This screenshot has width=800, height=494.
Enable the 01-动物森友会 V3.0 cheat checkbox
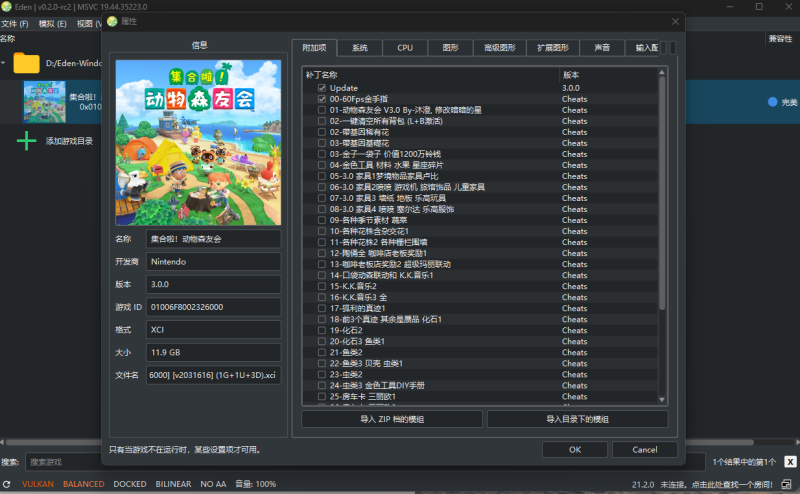(x=321, y=110)
